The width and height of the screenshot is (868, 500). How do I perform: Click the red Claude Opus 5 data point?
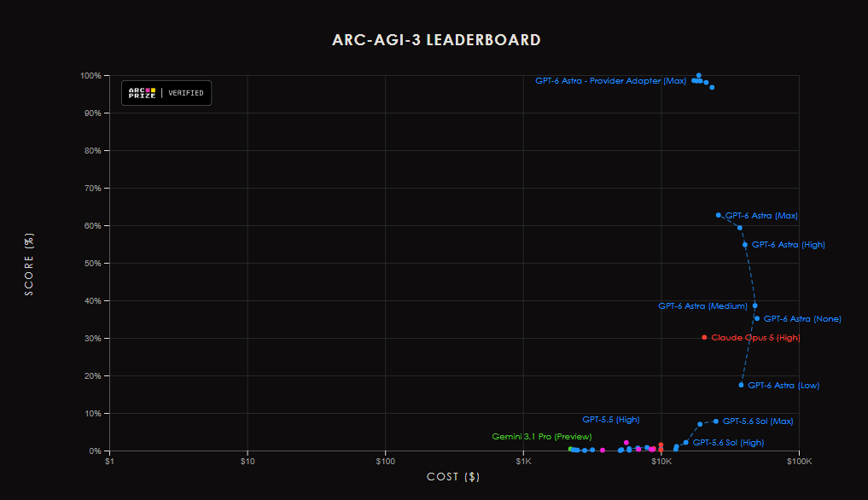click(x=704, y=337)
